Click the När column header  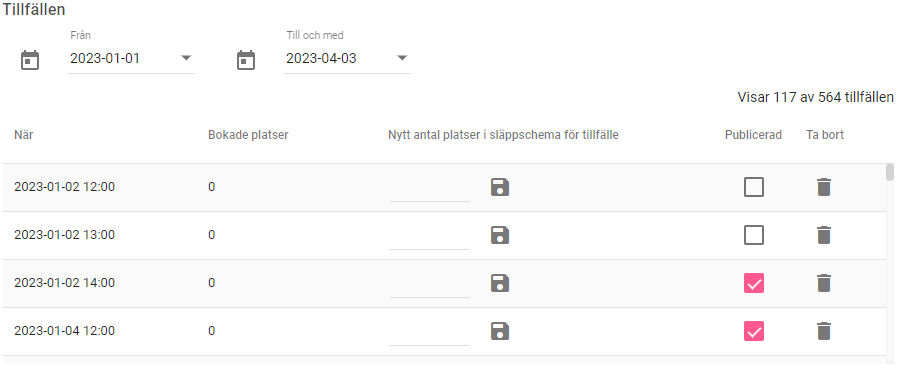pos(24,135)
